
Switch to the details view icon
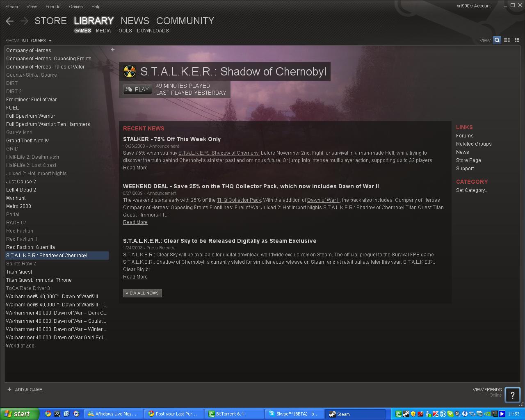pos(497,40)
